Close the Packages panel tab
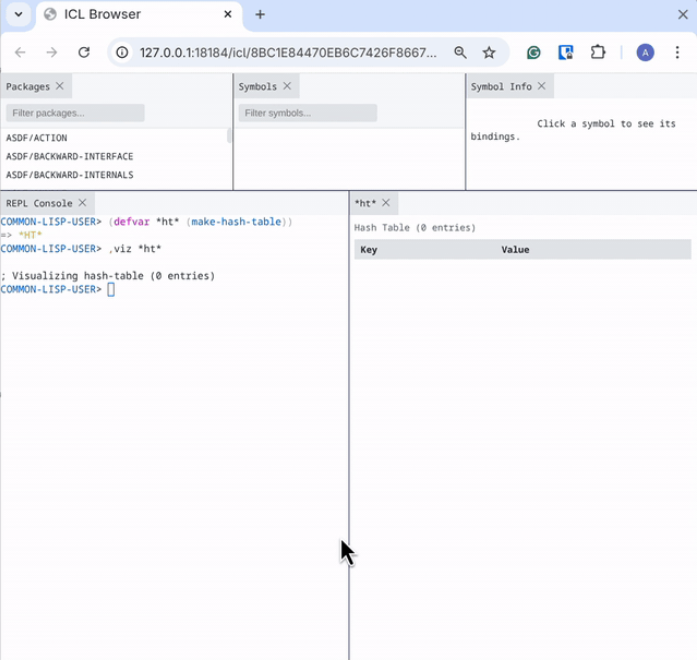The image size is (697, 660). tap(60, 86)
